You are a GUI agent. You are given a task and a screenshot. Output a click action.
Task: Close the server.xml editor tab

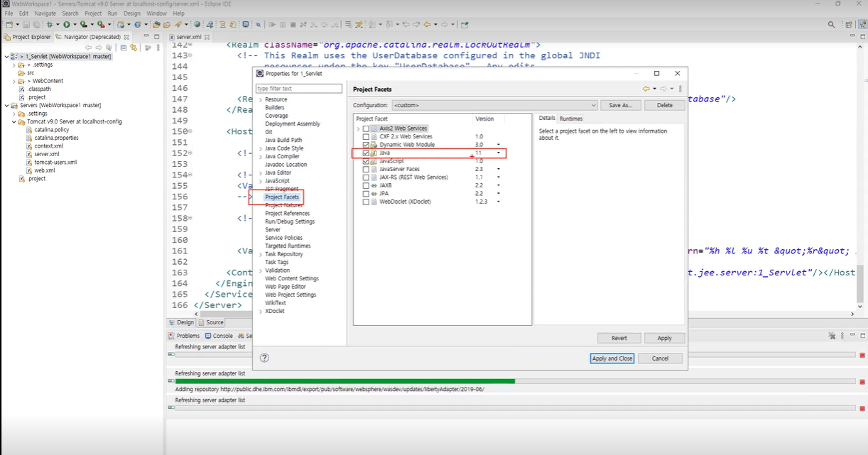click(x=205, y=37)
